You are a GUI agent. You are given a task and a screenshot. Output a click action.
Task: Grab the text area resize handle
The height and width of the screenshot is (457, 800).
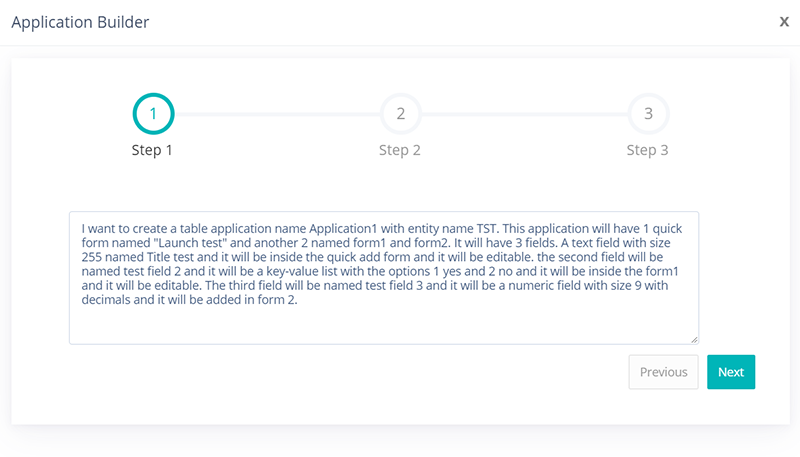(x=694, y=340)
